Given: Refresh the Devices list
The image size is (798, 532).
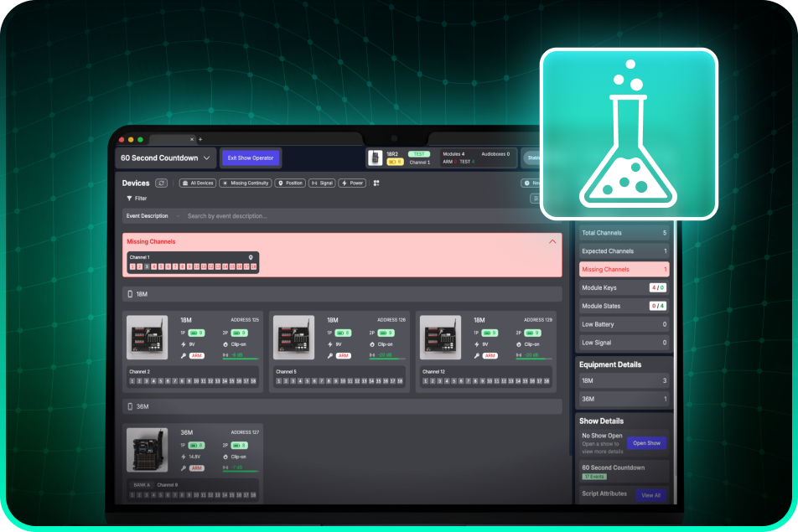Looking at the screenshot, I should click(161, 183).
